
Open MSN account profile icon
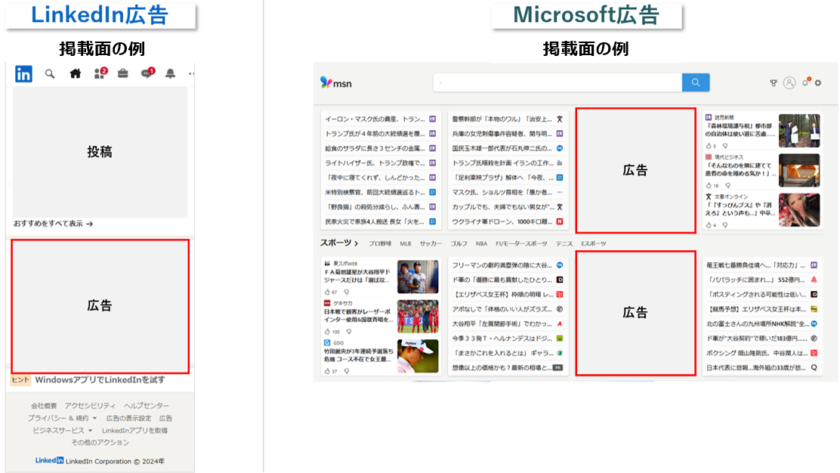click(789, 83)
